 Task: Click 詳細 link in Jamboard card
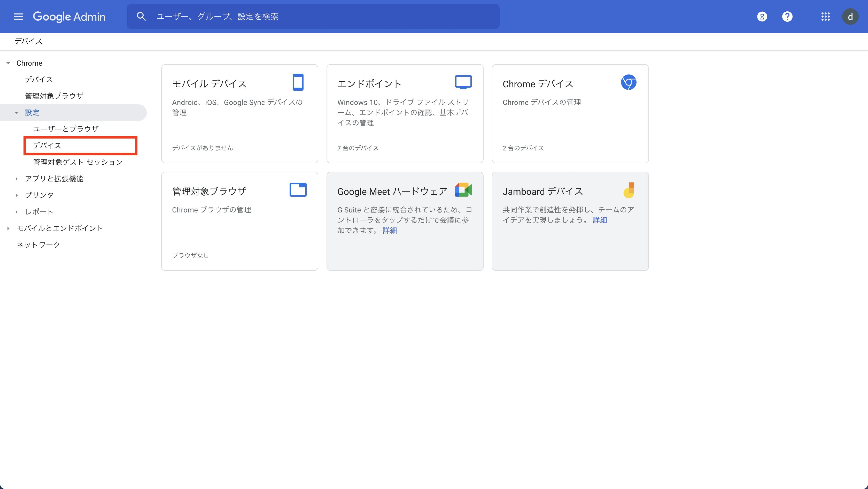(600, 220)
